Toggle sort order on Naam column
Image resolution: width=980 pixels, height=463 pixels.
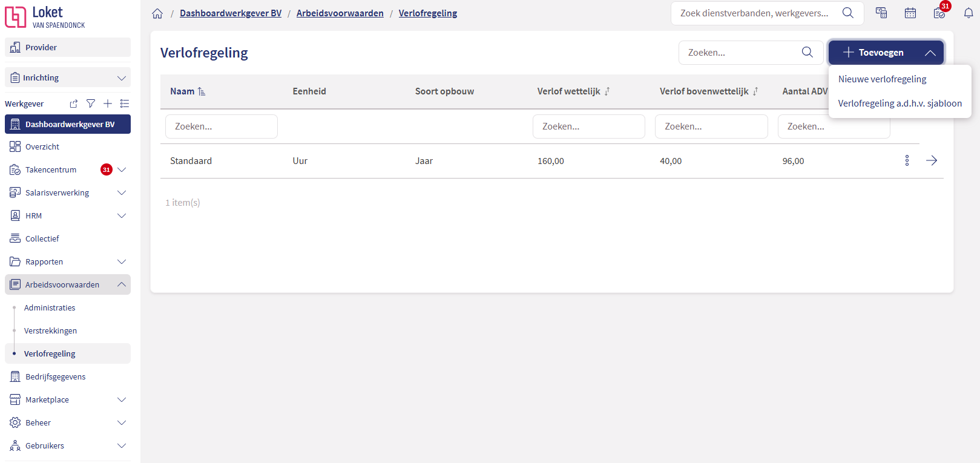pyautogui.click(x=202, y=91)
